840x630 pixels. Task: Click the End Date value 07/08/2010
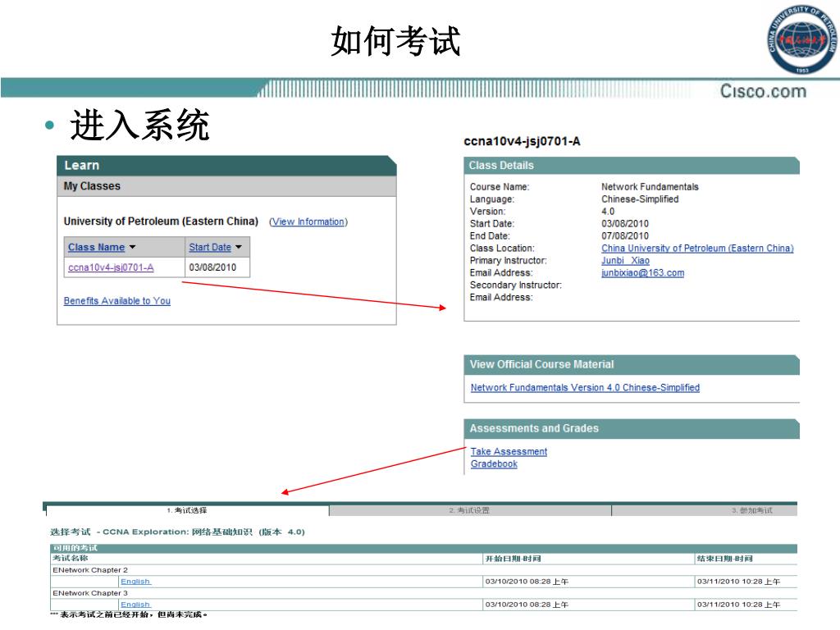pos(624,235)
